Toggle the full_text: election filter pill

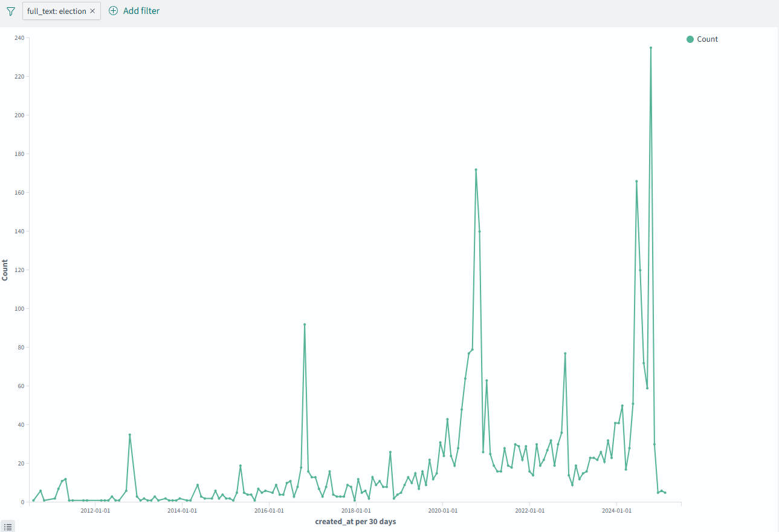tap(57, 10)
